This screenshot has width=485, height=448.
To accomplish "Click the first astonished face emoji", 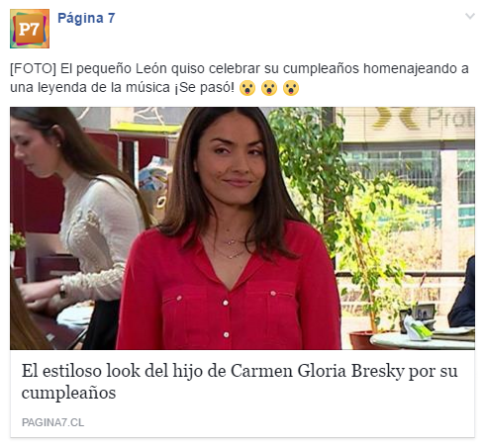I will coord(247,88).
